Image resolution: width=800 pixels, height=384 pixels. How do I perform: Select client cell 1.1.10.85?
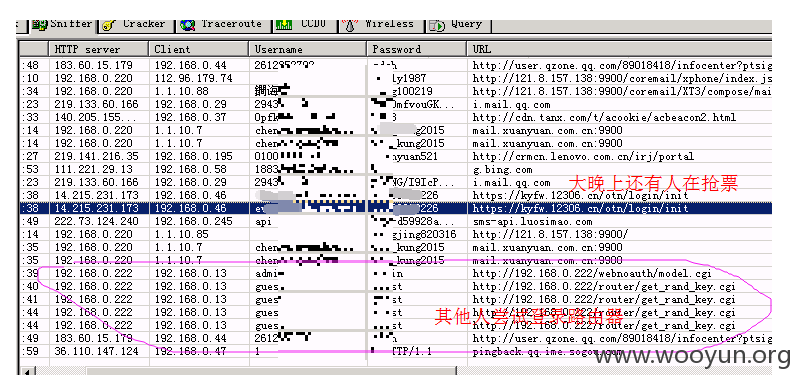tap(182, 235)
